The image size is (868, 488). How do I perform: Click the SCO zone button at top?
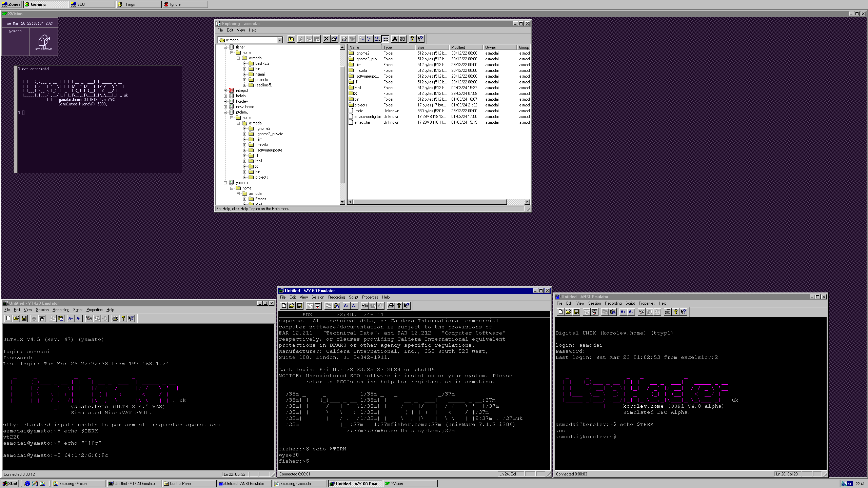pos(92,4)
